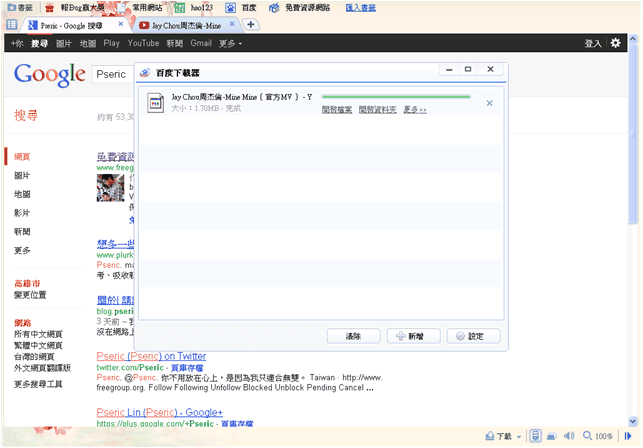
Task: Open Play in Google top bar
Action: coord(112,43)
